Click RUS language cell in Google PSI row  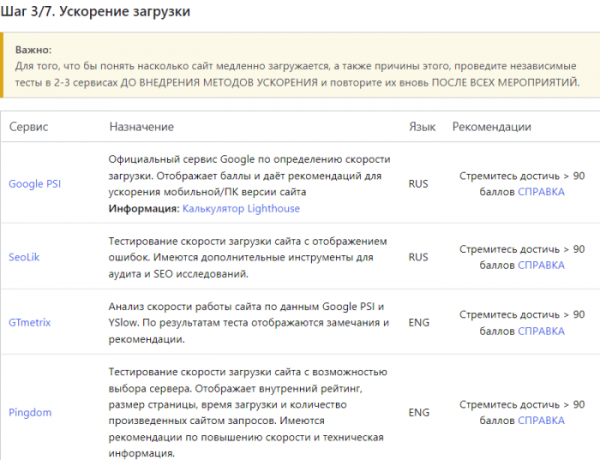pyautogui.click(x=418, y=184)
